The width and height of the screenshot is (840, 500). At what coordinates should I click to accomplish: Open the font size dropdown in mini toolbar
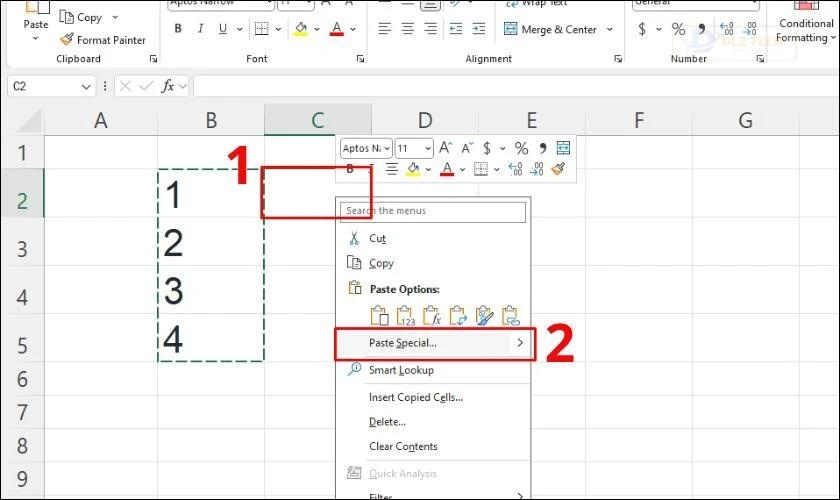point(428,148)
